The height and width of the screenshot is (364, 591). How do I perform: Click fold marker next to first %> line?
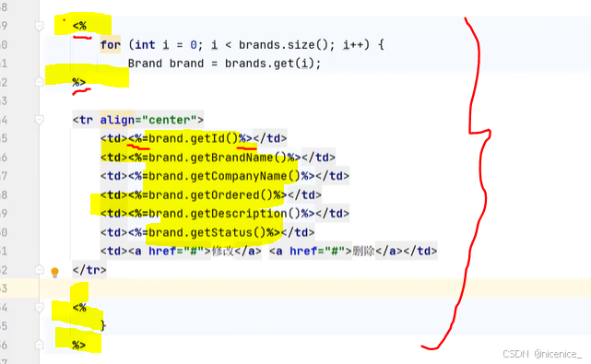pyautogui.click(x=40, y=82)
